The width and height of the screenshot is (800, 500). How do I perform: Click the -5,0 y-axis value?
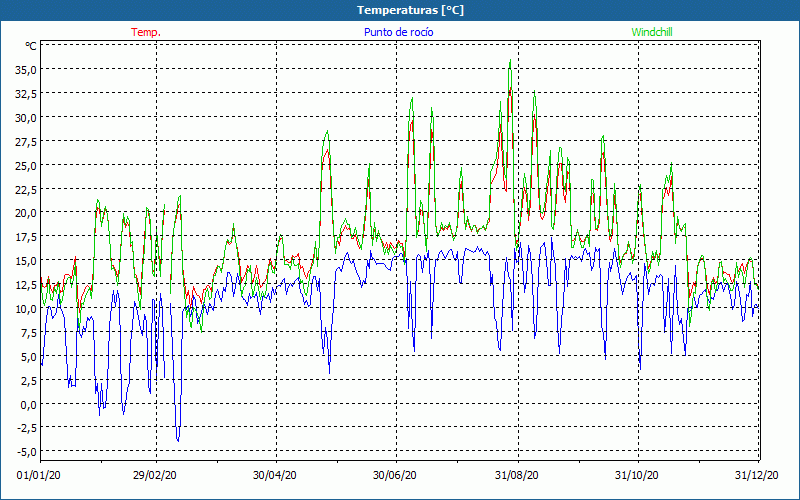tap(27, 453)
